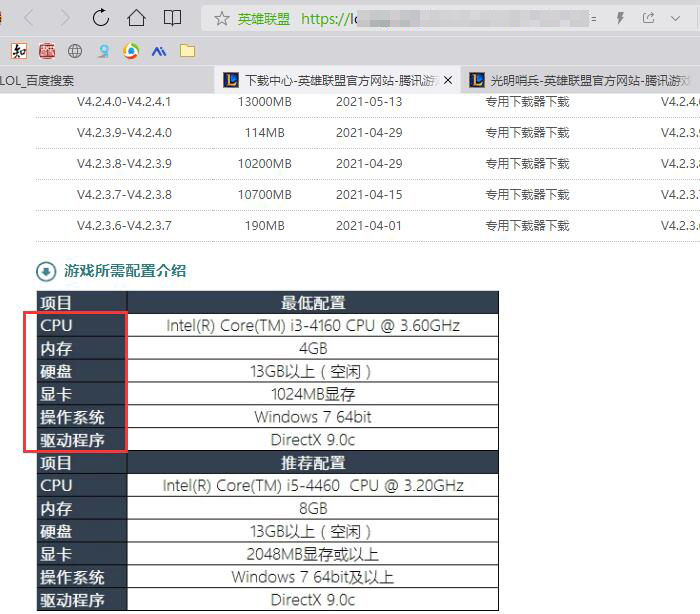Click 专用下载器下载 for V4.2.3.8-V4.2.3.9
Screen dimensions: 700x614
click(x=527, y=164)
